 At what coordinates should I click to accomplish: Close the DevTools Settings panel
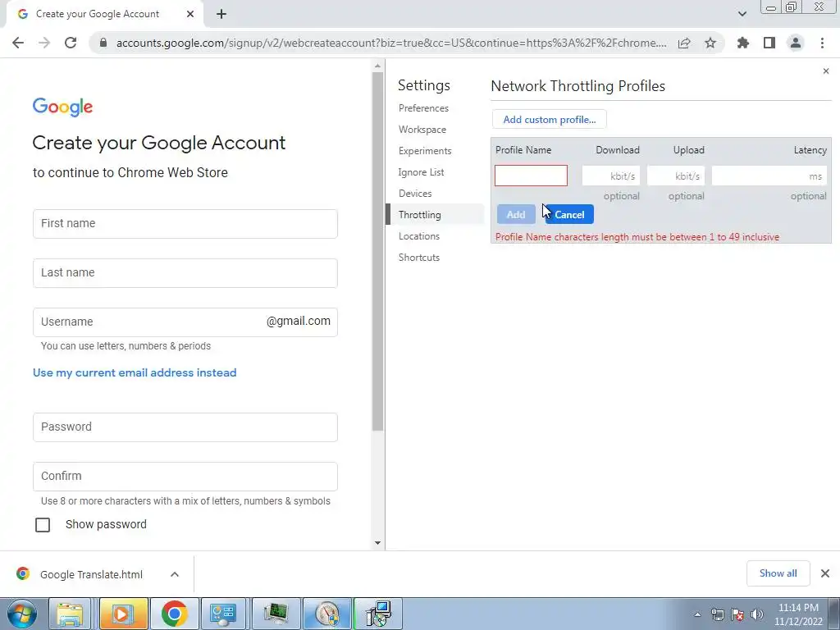click(x=825, y=71)
